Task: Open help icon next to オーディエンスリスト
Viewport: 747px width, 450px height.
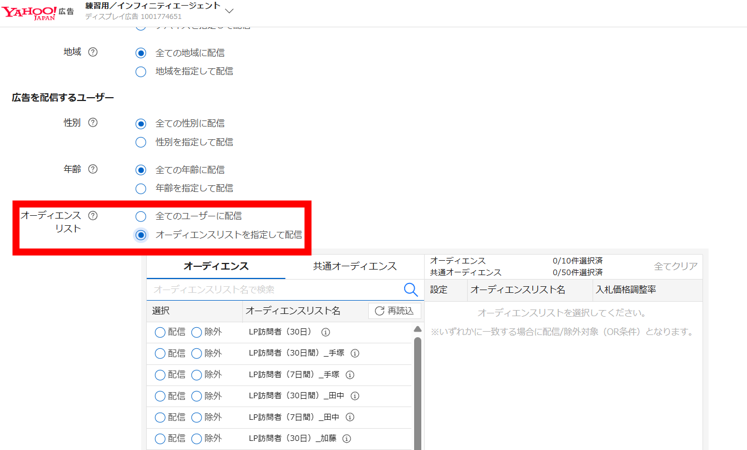Action: [x=93, y=215]
